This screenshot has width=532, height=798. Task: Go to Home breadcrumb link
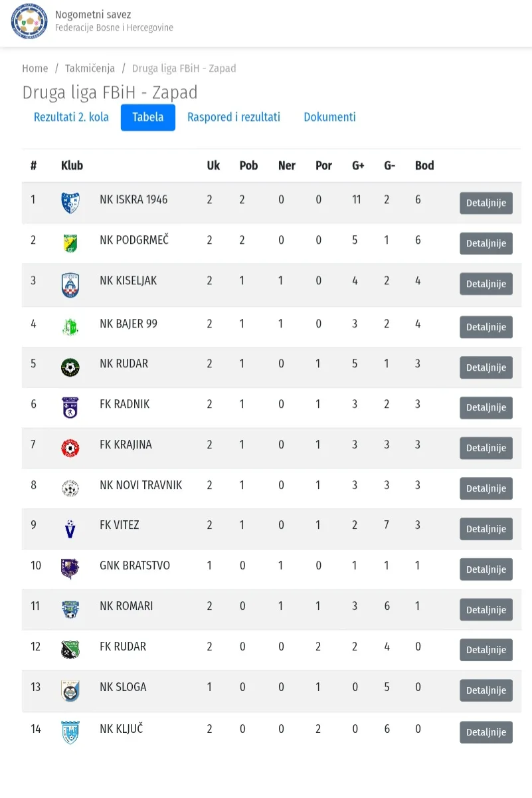(35, 68)
